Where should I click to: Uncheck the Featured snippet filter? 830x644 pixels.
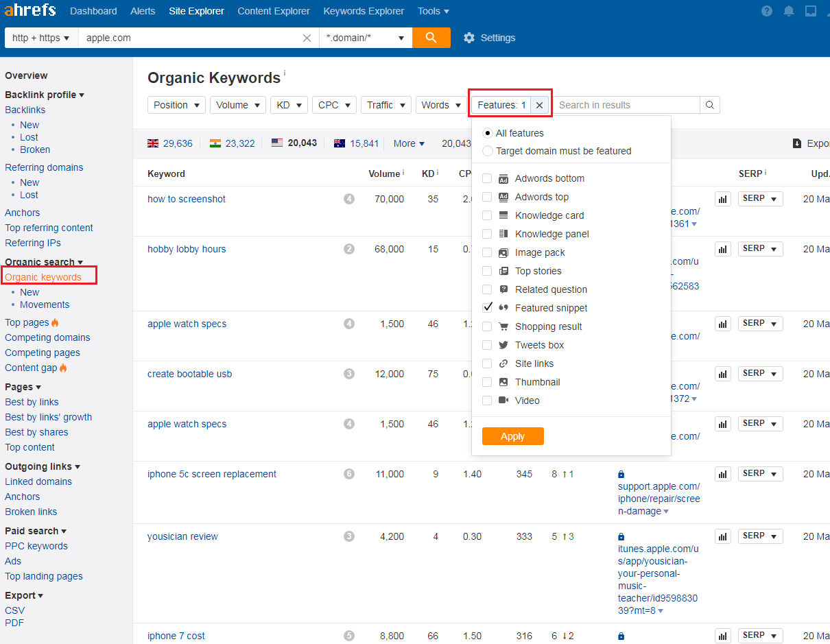pos(488,307)
